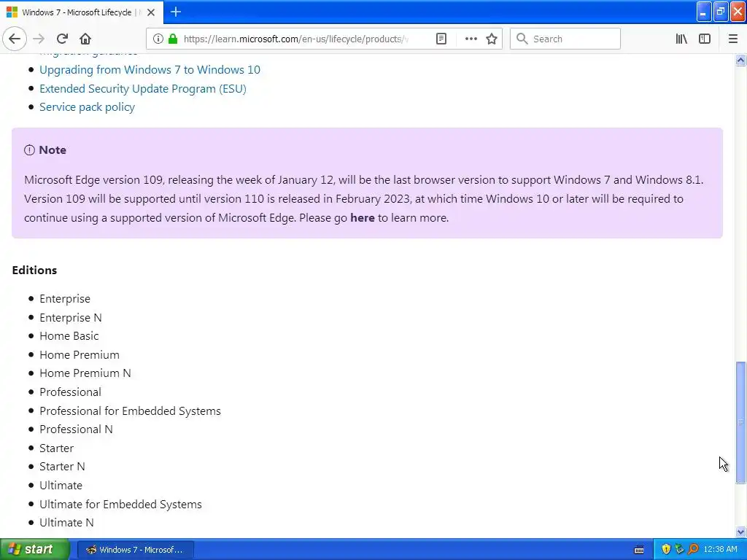Click 'Professional for Embedded Systems' item

click(x=130, y=411)
